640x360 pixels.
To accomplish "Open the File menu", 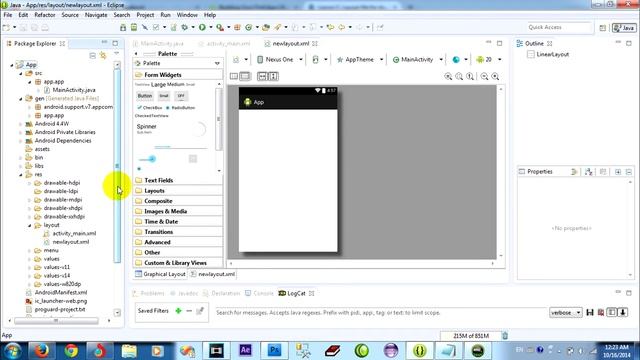I will pyautogui.click(x=8, y=15).
